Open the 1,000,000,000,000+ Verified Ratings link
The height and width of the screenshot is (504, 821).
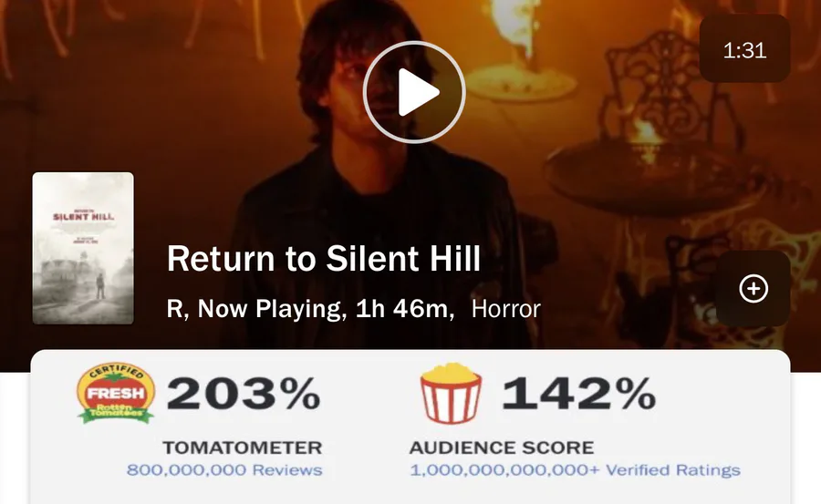[x=575, y=470]
